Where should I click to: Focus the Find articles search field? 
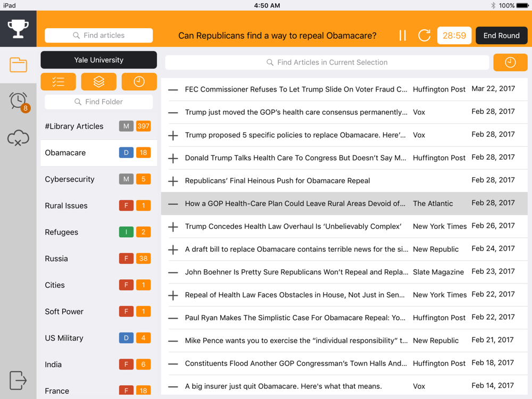99,35
